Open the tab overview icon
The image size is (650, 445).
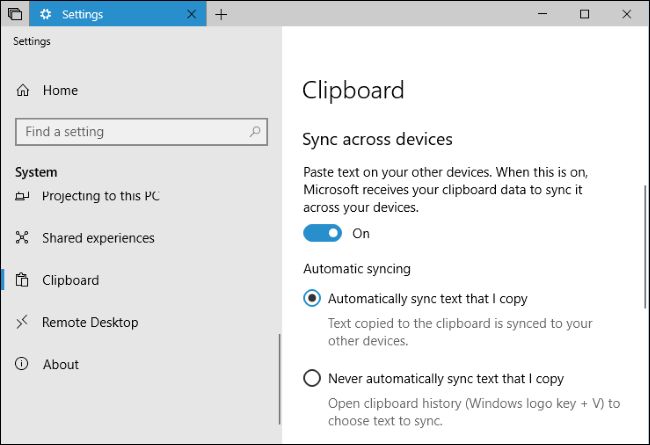[x=15, y=14]
